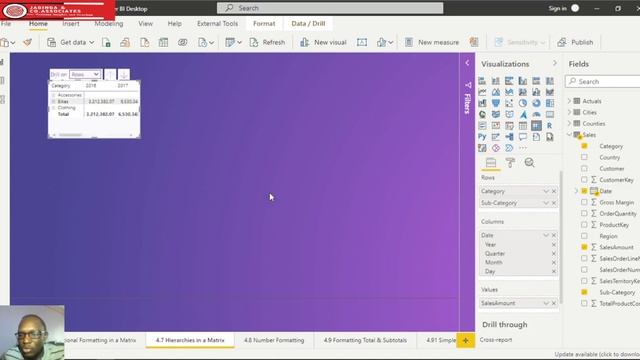Click the Quick measure icon
This screenshot has height=360, width=640.
pos(473,42)
